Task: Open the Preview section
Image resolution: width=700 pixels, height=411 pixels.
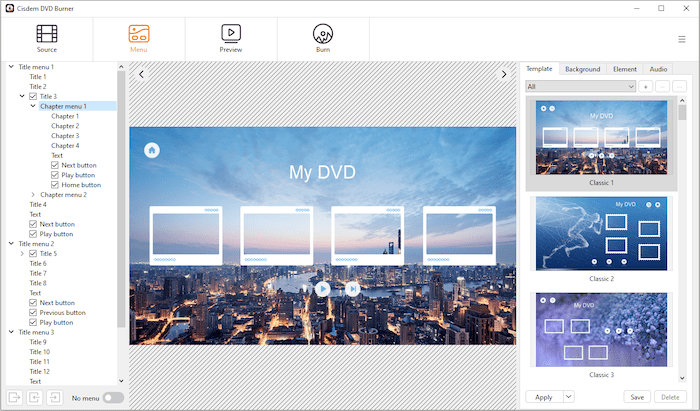Action: coord(231,38)
